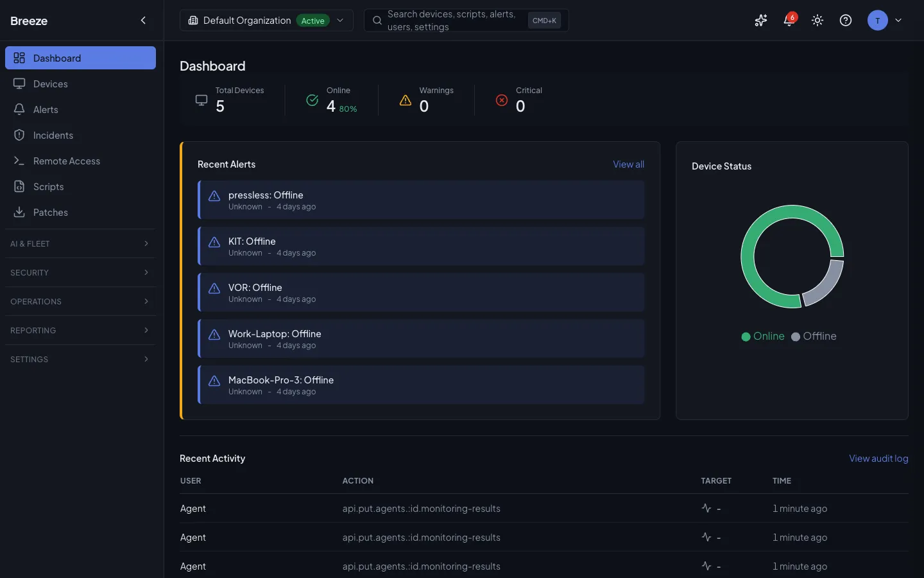Viewport: 924px width, 578px height.
Task: Open the help icon
Action: 845,20
